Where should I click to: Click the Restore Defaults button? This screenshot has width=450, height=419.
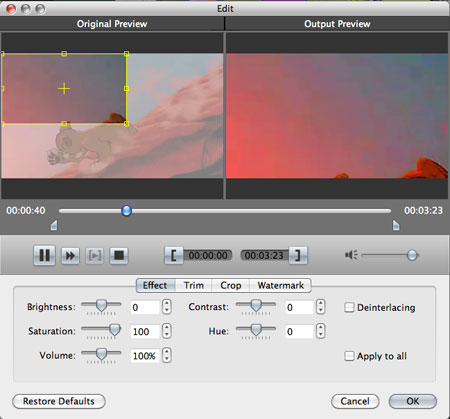pyautogui.click(x=59, y=401)
